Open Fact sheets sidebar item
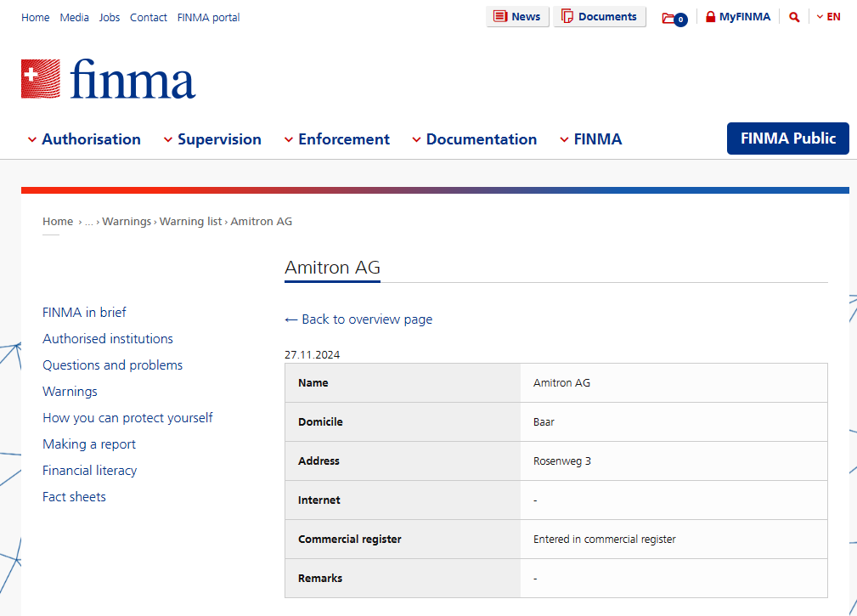 click(75, 497)
